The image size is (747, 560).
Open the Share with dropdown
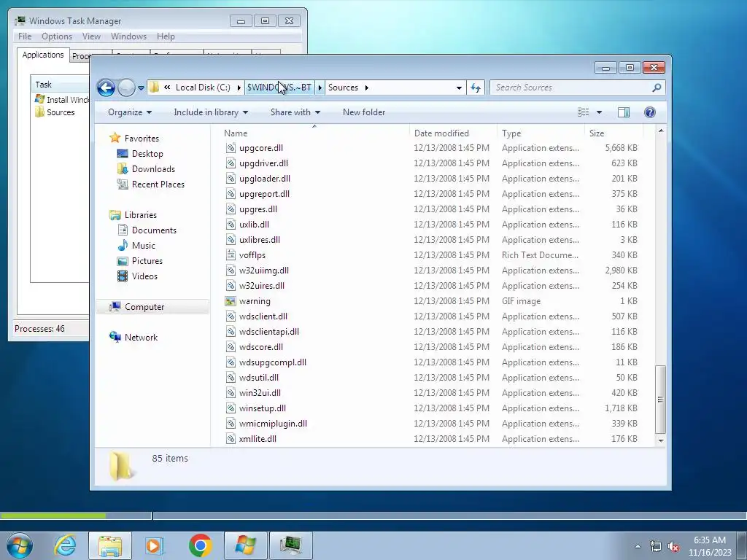click(295, 112)
